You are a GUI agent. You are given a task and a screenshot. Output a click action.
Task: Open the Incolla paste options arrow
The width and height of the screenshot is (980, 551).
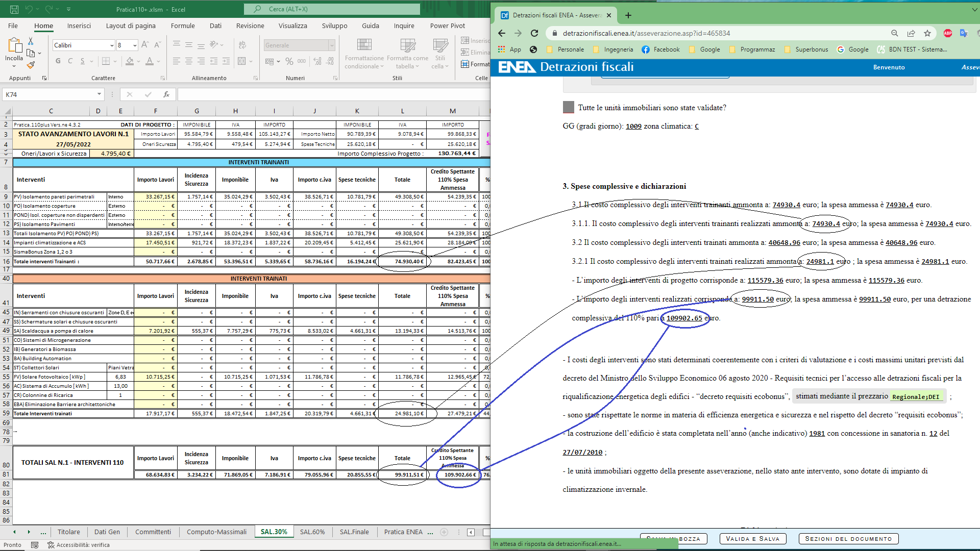14,66
